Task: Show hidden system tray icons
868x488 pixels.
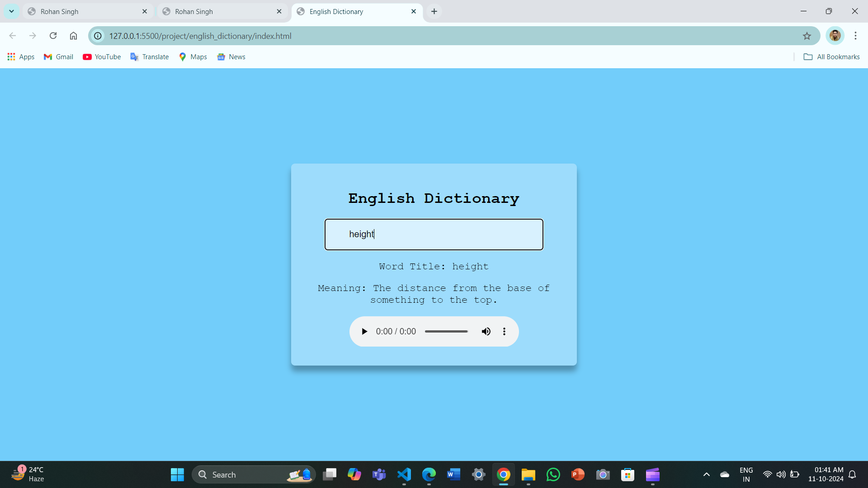Action: [706, 474]
